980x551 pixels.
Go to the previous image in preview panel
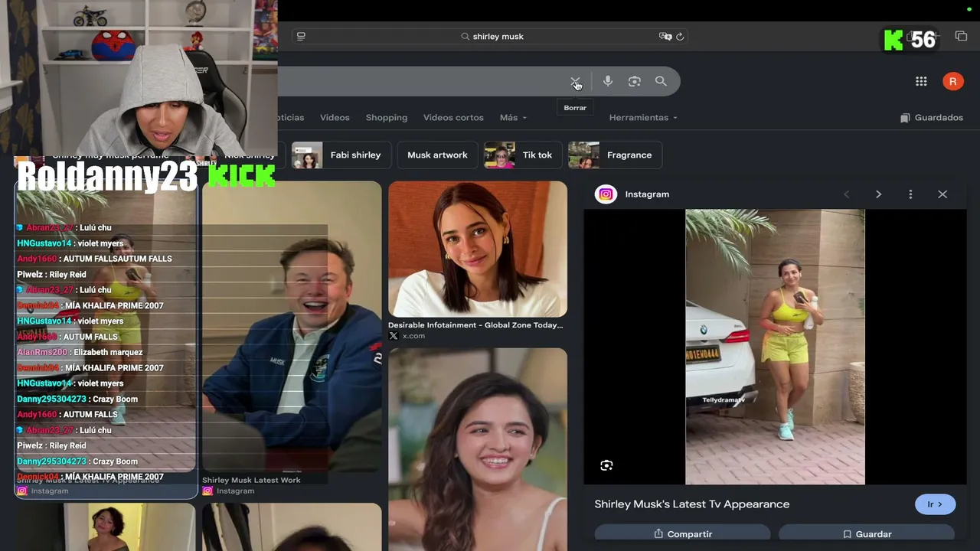[x=846, y=194]
